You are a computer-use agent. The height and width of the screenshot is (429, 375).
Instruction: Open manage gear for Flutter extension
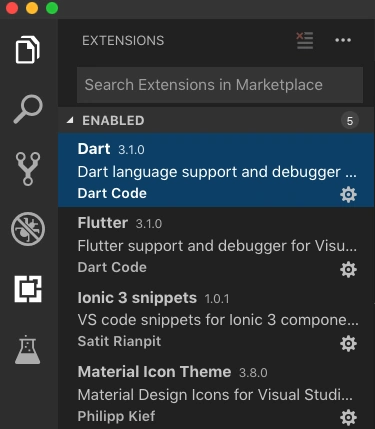pos(348,269)
